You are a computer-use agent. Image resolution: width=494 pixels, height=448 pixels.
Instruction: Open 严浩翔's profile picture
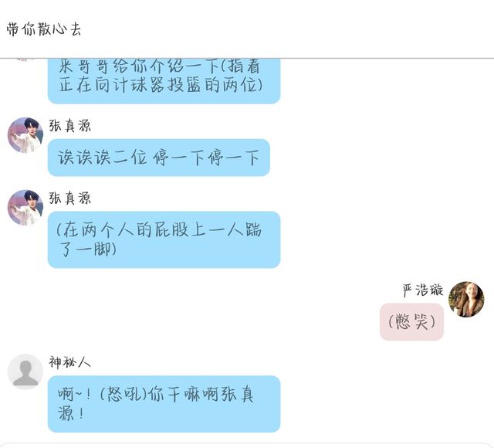466,299
